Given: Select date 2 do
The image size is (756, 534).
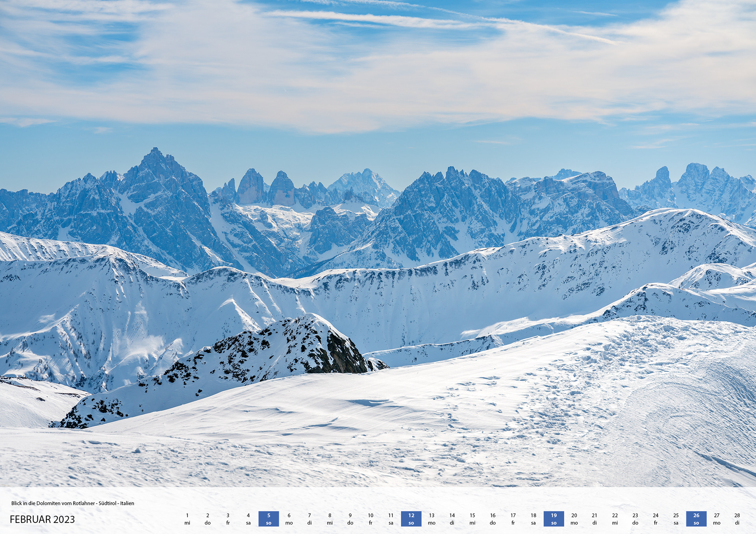Looking at the screenshot, I should click(x=208, y=519).
